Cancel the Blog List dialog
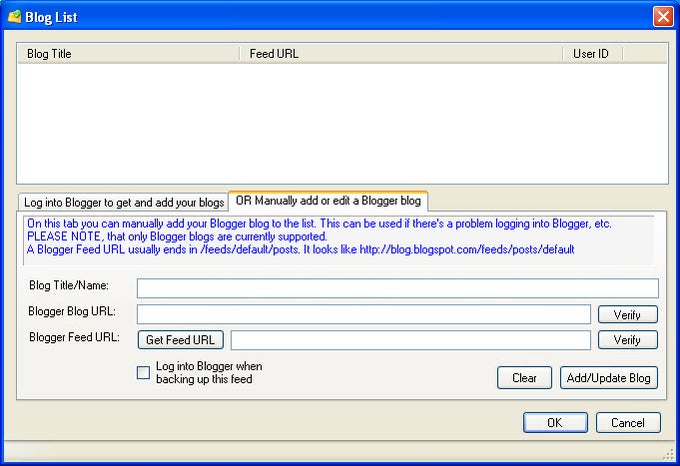Viewport: 680px width, 466px height. [628, 423]
